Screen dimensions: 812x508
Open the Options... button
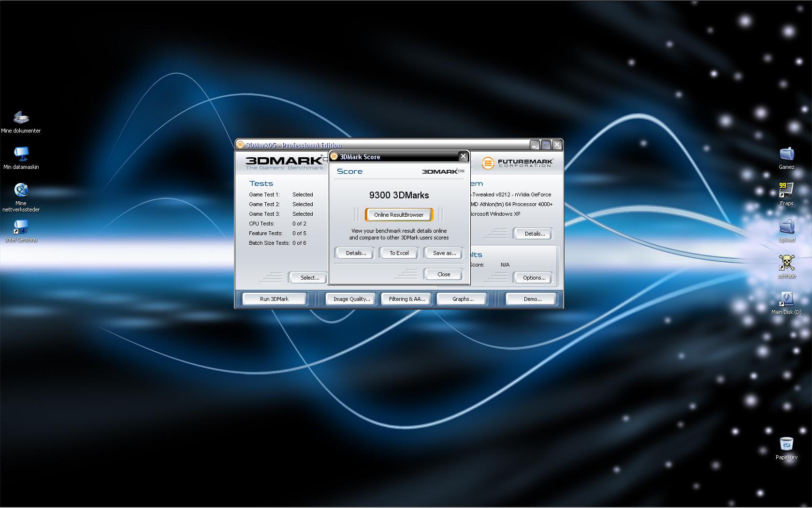(534, 278)
